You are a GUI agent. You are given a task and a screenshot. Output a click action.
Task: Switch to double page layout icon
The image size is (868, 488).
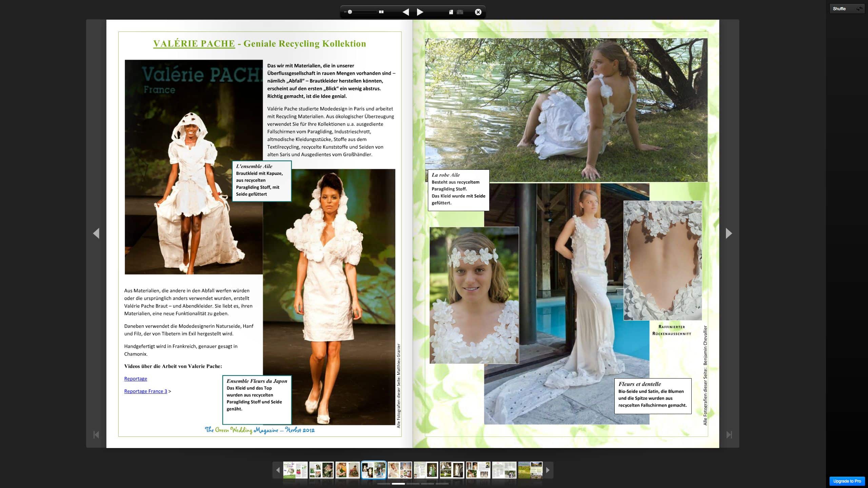point(460,12)
